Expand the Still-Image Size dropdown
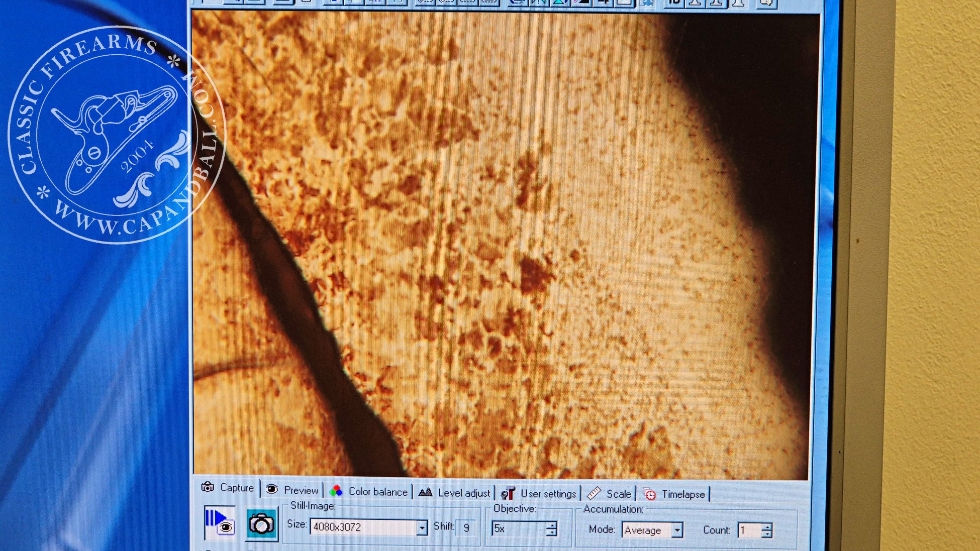 point(422,527)
